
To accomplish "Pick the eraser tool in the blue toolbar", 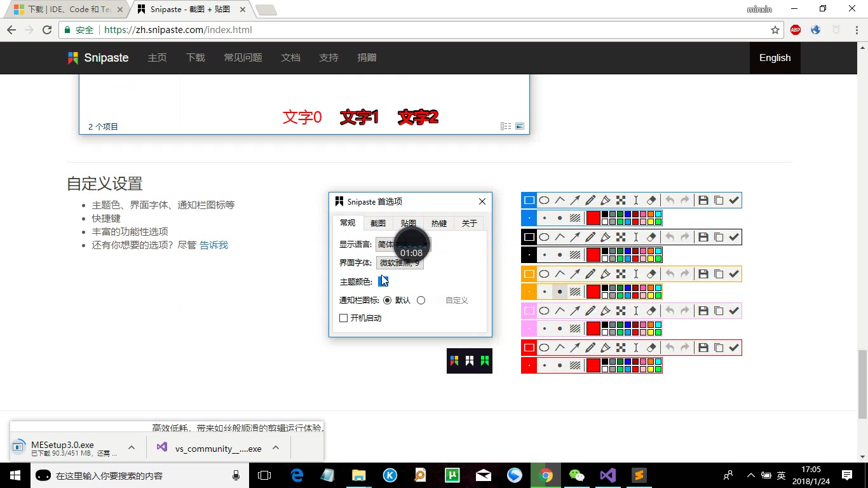I will pyautogui.click(x=651, y=200).
